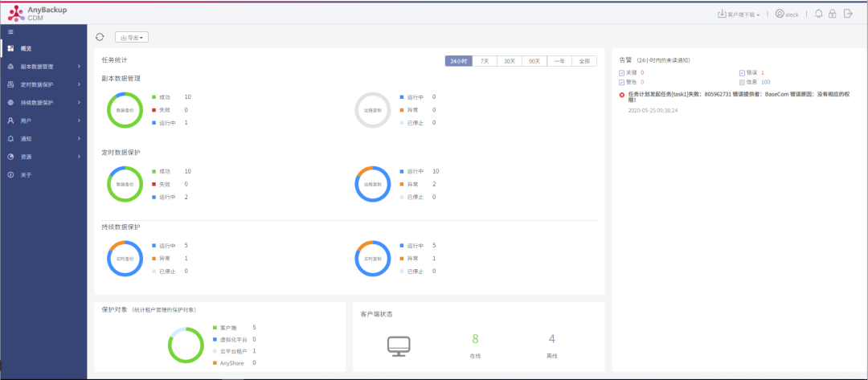Click the 资源 pie icon in sidebar
The image size is (868, 380).
pos(10,157)
